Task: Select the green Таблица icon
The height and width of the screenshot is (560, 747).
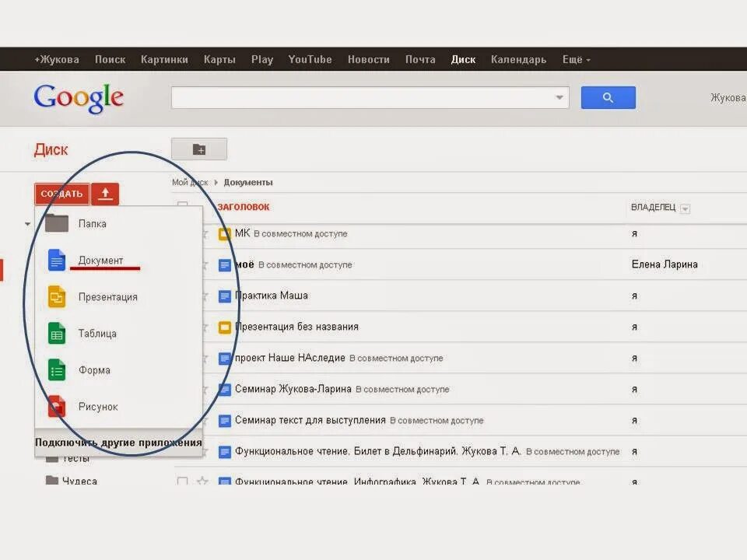Action: pos(57,333)
